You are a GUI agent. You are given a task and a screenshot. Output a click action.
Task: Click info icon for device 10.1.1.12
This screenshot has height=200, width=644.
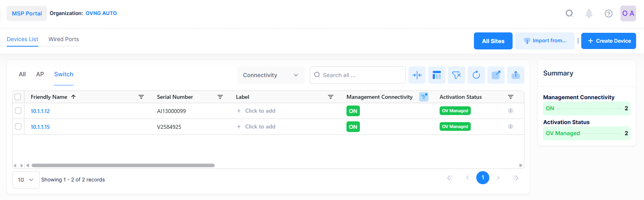pyautogui.click(x=510, y=111)
